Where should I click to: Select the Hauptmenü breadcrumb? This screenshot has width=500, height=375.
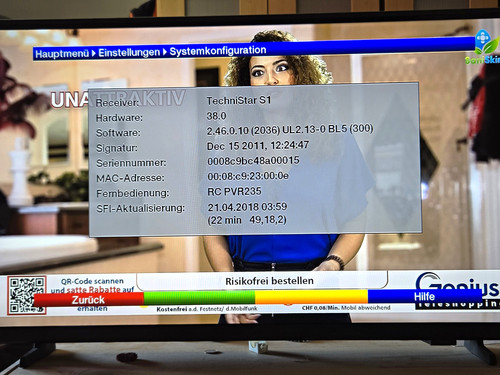[x=62, y=54]
